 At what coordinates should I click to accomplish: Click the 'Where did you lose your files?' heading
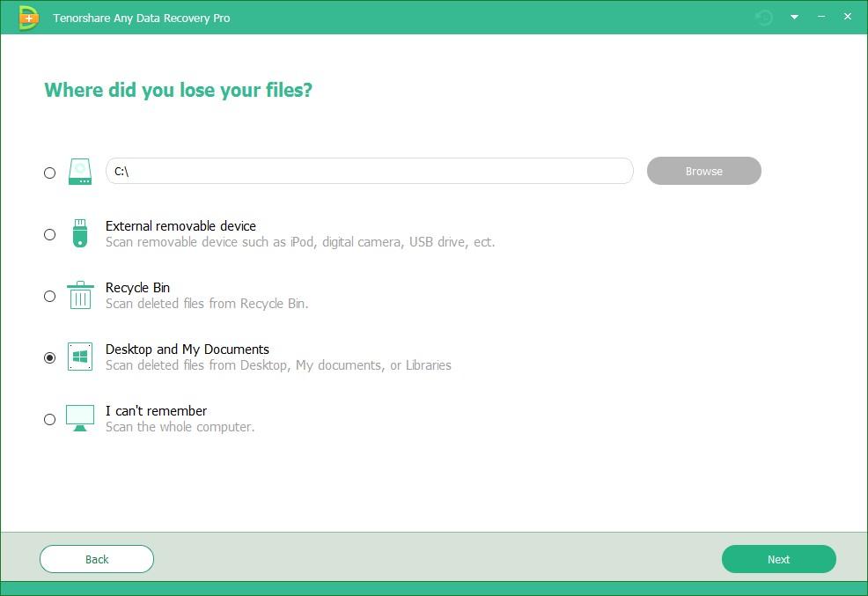(x=178, y=90)
